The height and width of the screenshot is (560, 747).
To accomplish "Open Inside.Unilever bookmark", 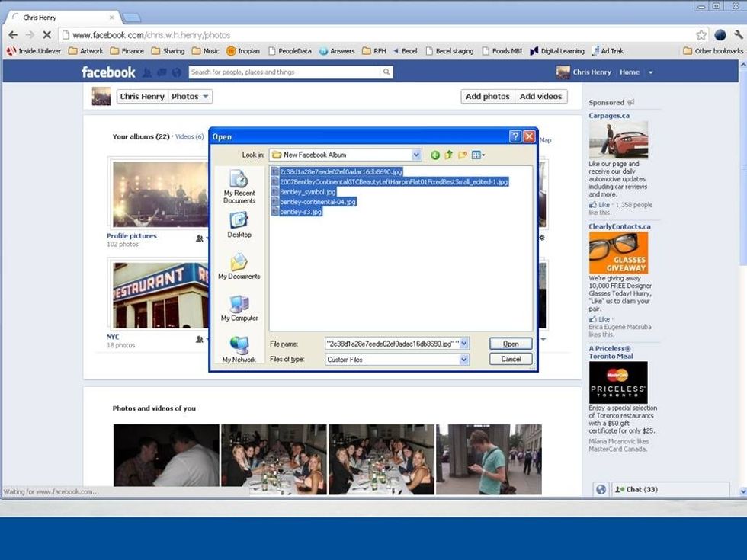I will (x=34, y=51).
